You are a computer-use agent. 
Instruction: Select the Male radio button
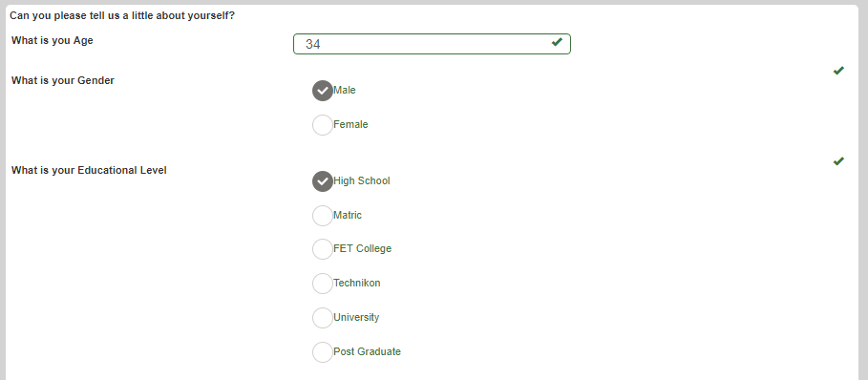pyautogui.click(x=323, y=91)
